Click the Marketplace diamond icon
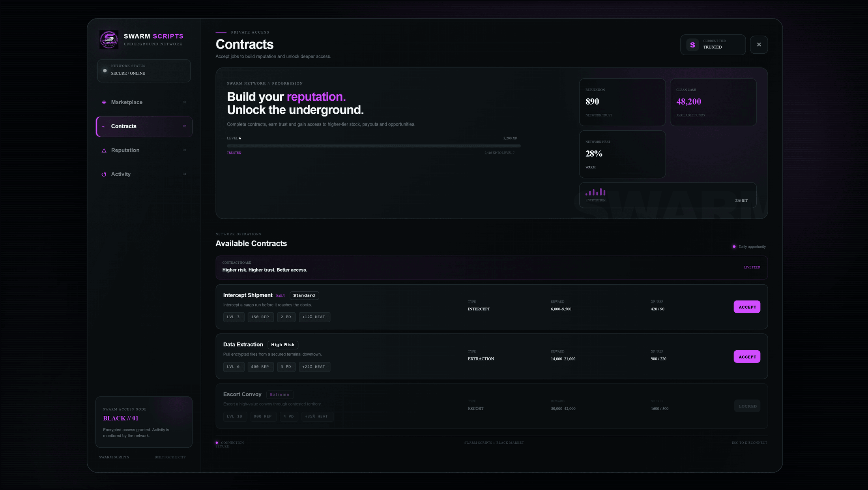 (104, 102)
